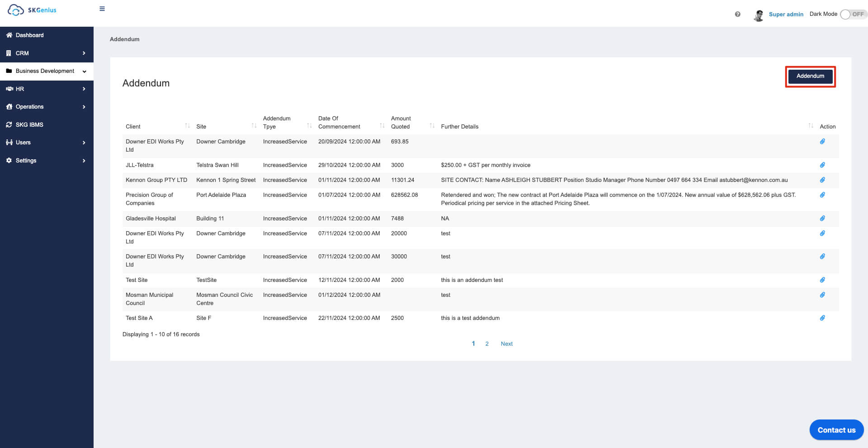Image resolution: width=868 pixels, height=448 pixels.
Task: Open the Contact us chat button
Action: (836, 430)
